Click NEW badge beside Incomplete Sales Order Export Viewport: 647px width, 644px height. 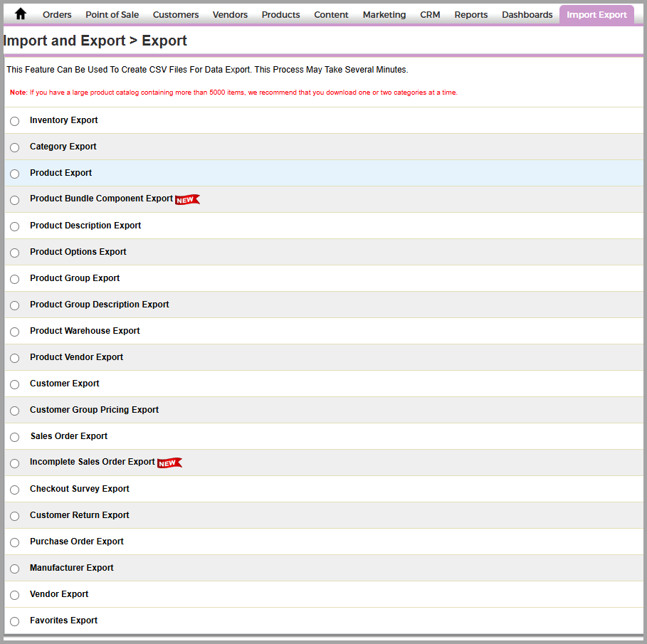169,463
